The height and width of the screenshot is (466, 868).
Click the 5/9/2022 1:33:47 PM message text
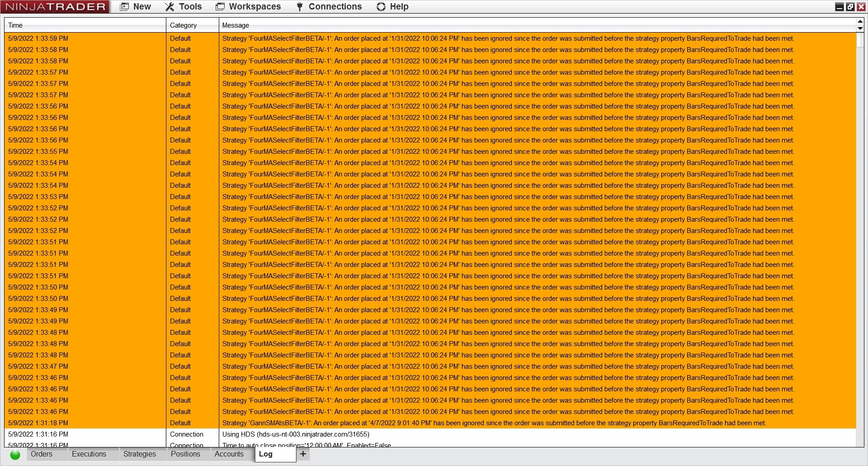click(508, 366)
